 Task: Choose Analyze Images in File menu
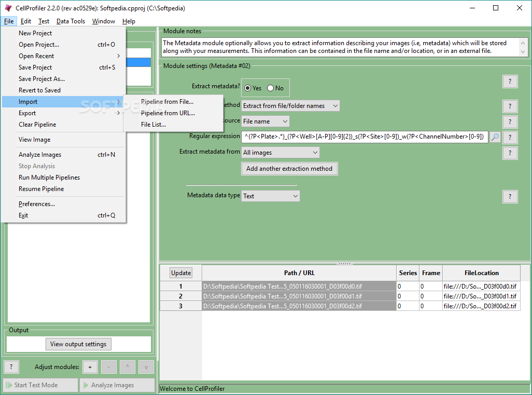64,155
